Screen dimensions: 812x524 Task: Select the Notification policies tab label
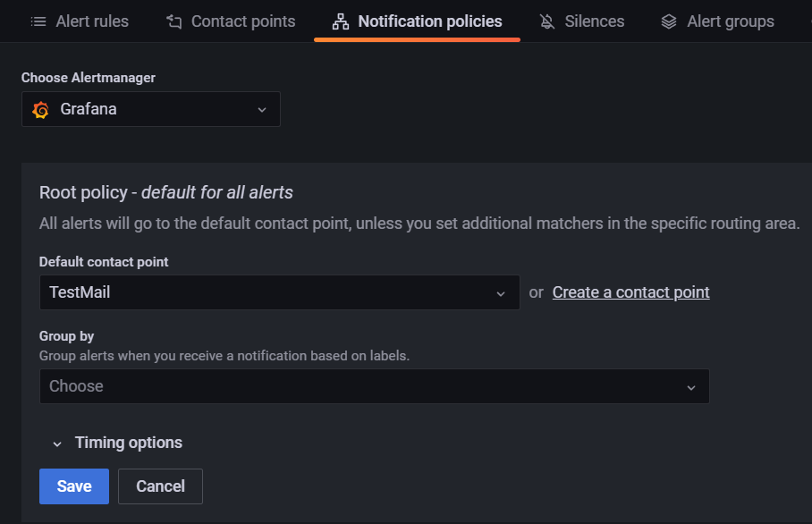pos(429,21)
